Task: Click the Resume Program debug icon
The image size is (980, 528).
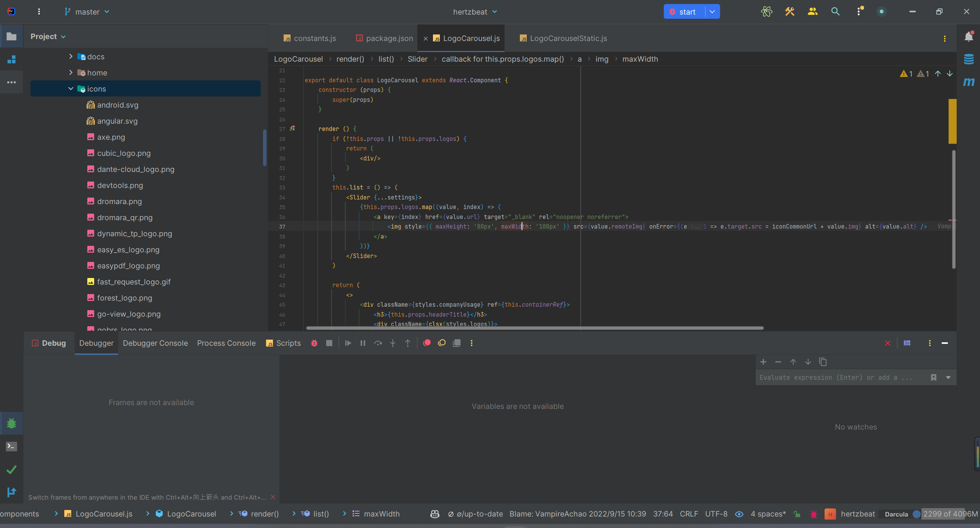Action: pos(348,343)
